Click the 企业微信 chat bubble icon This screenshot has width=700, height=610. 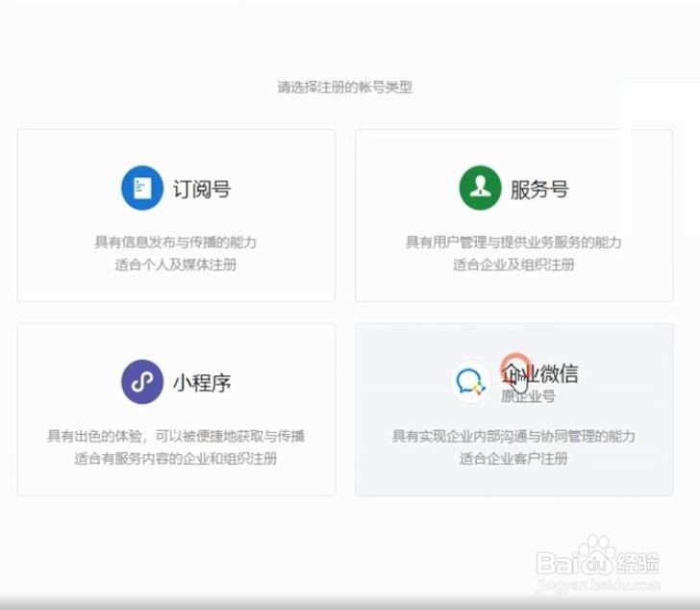click(471, 382)
